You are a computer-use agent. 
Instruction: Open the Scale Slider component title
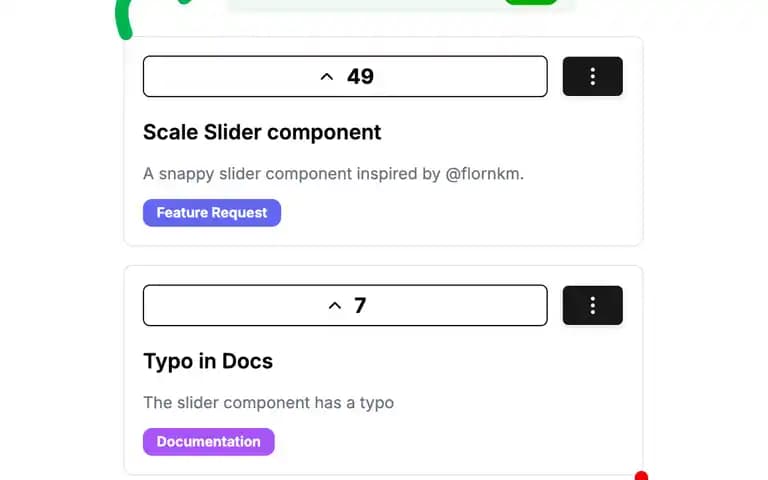(262, 132)
